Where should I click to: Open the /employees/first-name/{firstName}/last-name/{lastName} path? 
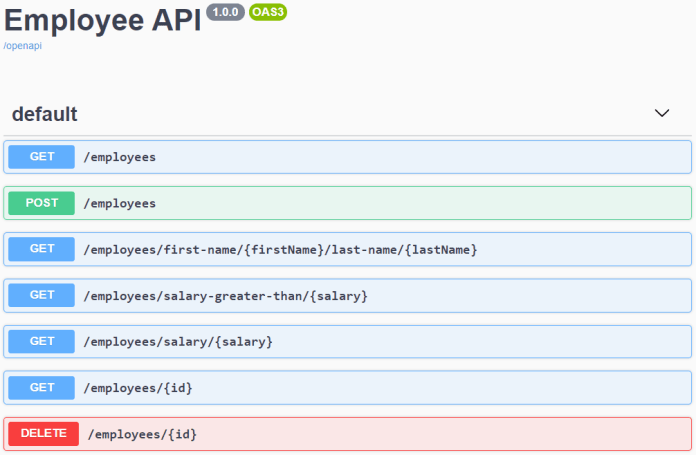280,249
